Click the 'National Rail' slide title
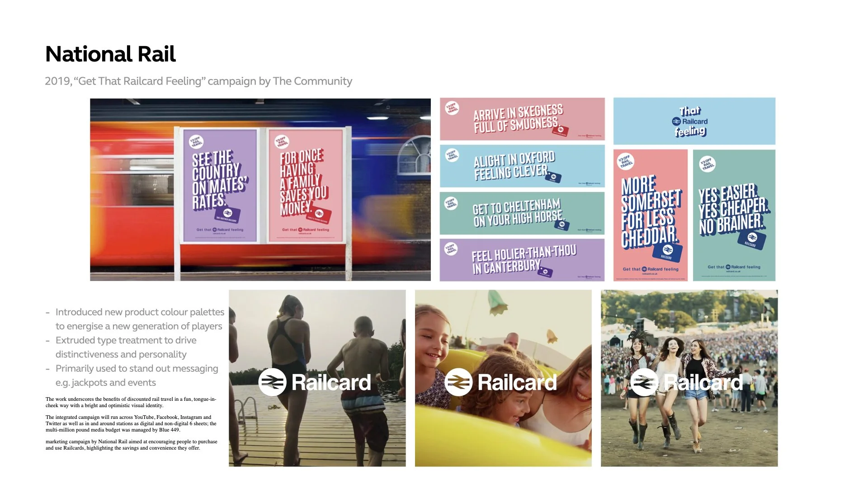This screenshot has height=488, width=868. (110, 54)
